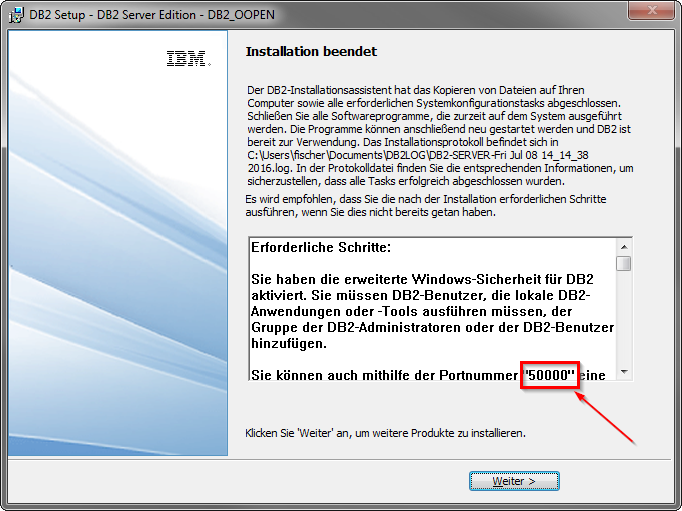Click the line 'Sie haben die erweiterte Windows-Sicherheit'
This screenshot has width=682, height=511.
[x=422, y=279]
